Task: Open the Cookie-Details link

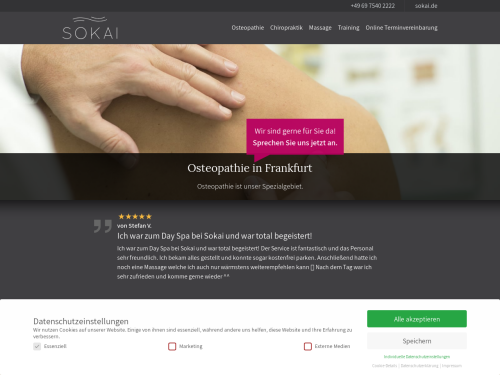Action: pyautogui.click(x=384, y=366)
